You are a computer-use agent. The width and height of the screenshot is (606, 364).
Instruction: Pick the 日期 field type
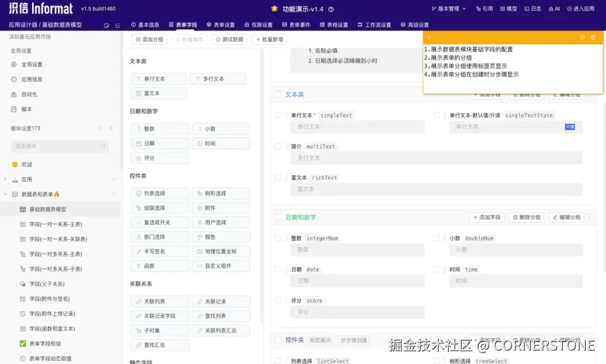pos(160,144)
